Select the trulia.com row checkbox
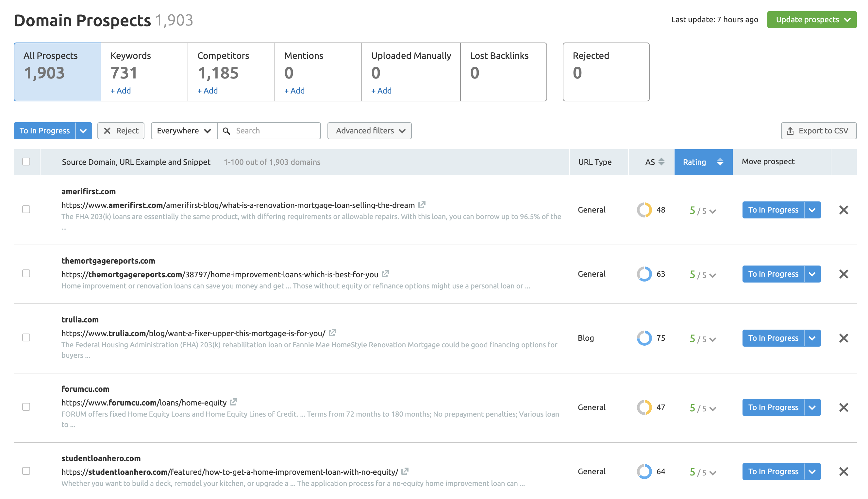Viewport: 868px width, 499px height. tap(26, 337)
